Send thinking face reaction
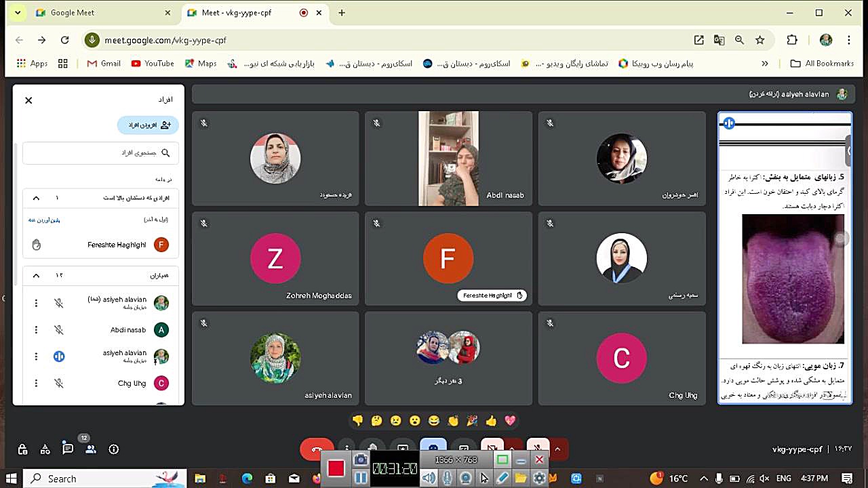 click(376, 421)
